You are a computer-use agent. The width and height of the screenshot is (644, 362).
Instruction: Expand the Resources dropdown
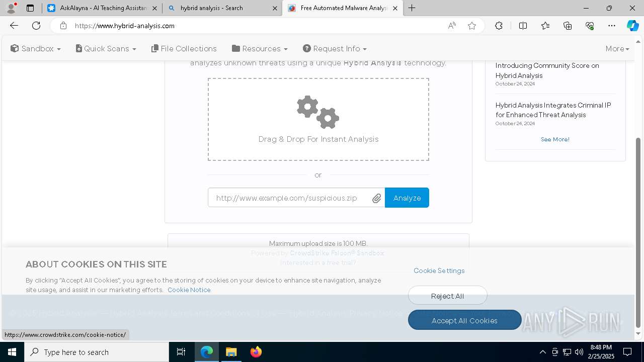(260, 49)
